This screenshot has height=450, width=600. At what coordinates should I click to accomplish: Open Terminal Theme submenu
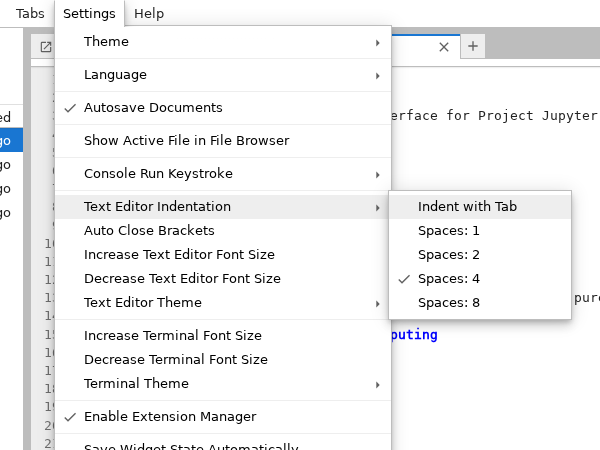click(x=223, y=384)
